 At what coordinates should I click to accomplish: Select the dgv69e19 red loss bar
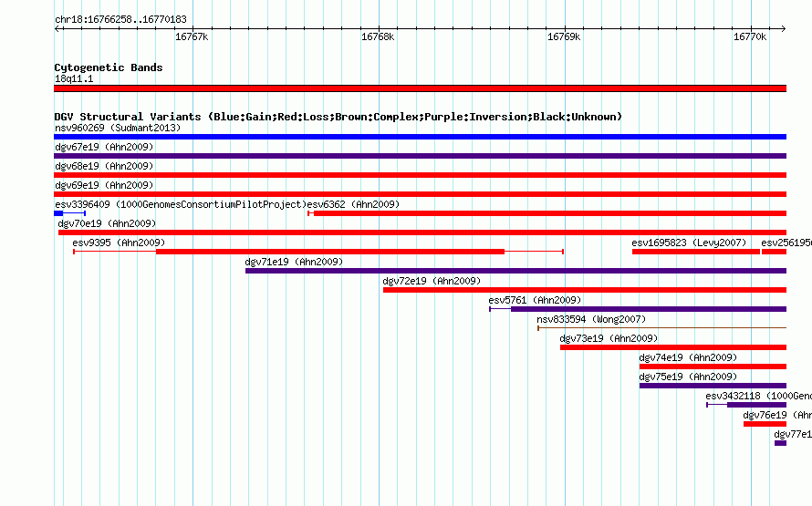tap(420, 194)
